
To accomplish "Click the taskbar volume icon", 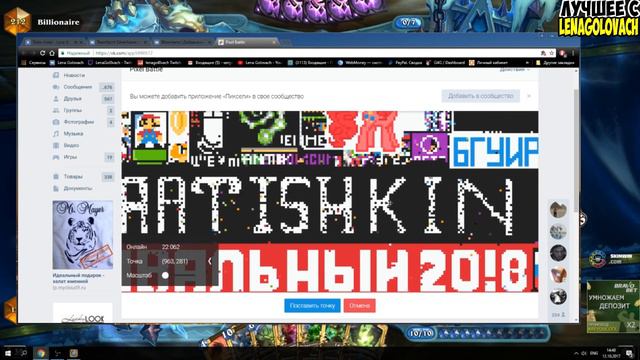I will pos(584,353).
